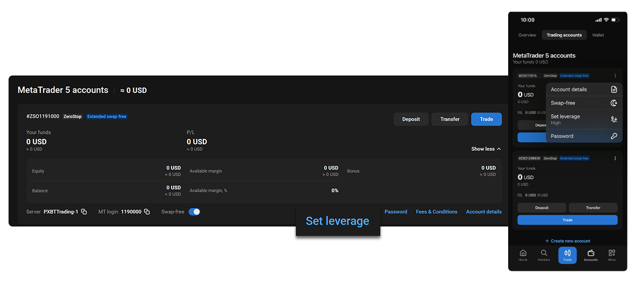Open desktop Account details link

[484, 212]
